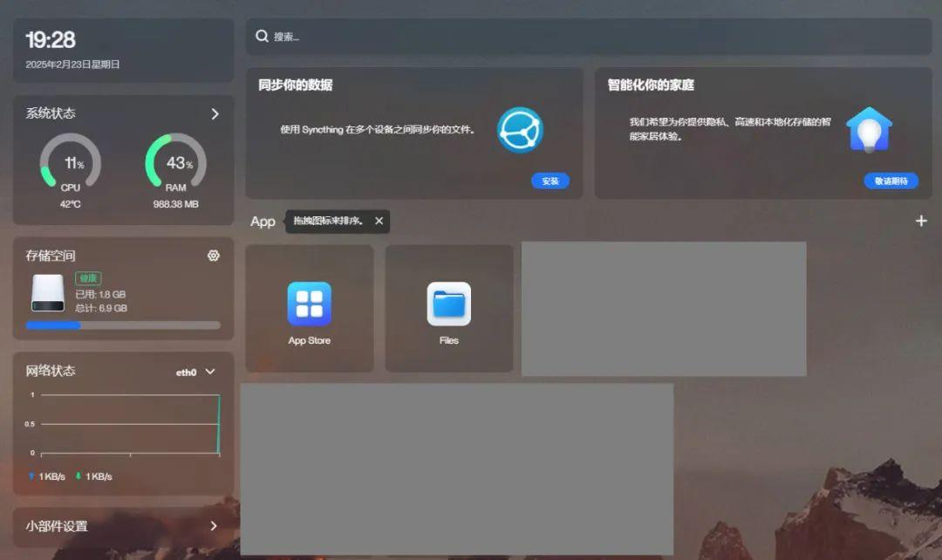Click the Syncthing logo icon

521,129
